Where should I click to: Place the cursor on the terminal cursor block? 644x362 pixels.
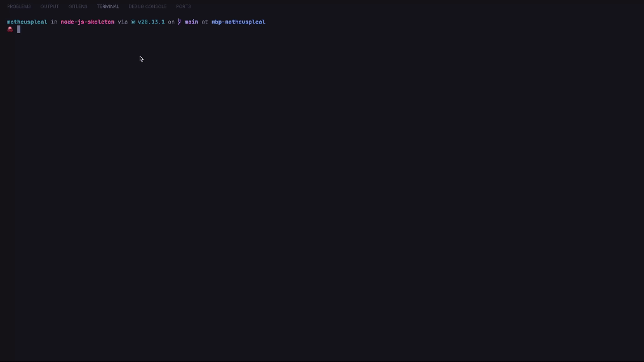18,29
